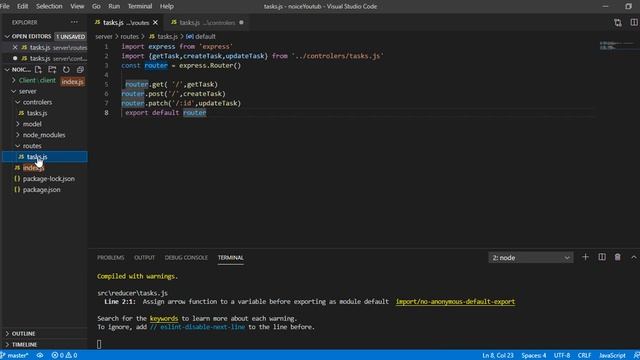Click the Ln 8, Col 23 indicator
Viewport: 640px width, 360px height.
point(498,356)
